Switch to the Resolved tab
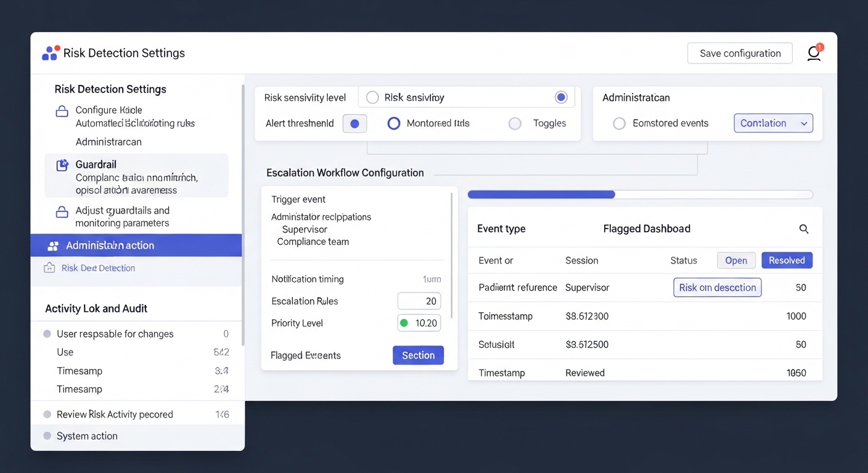868x473 pixels. 787,261
